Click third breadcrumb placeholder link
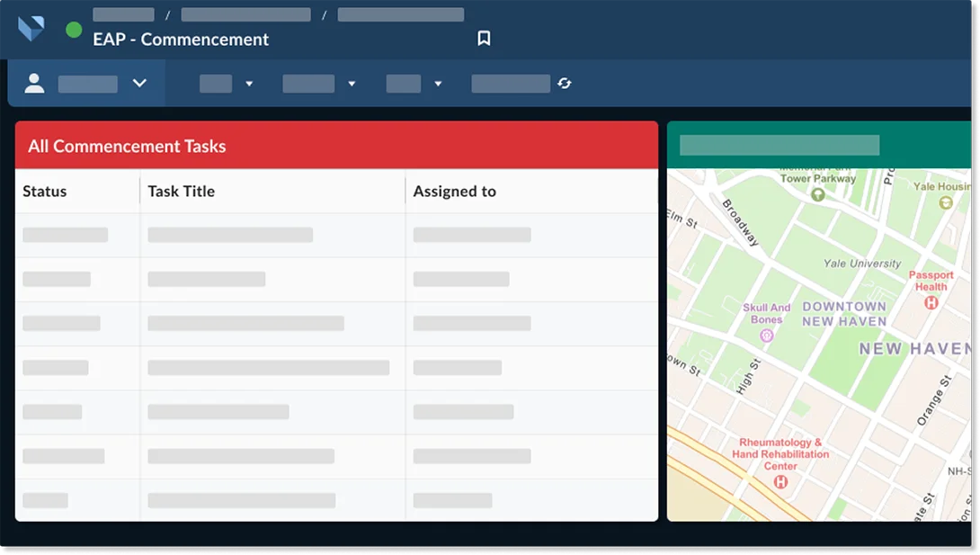The image size is (980, 555). pos(401,14)
